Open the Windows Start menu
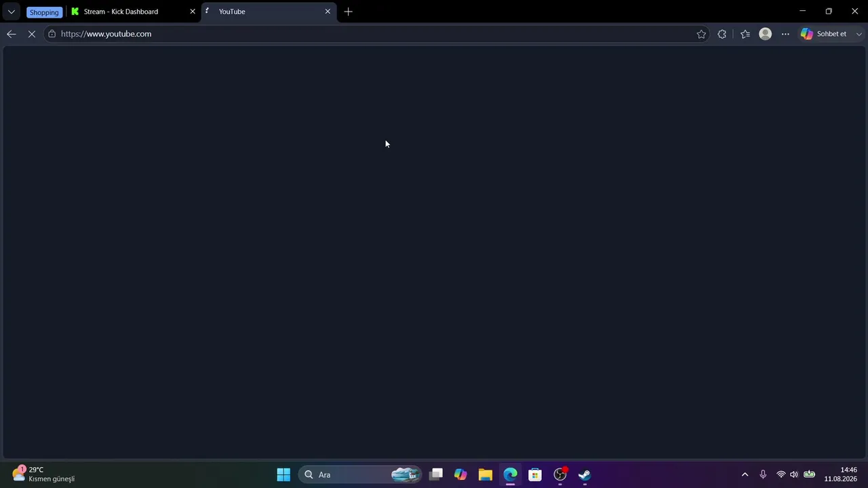This screenshot has height=488, width=868. (x=283, y=474)
